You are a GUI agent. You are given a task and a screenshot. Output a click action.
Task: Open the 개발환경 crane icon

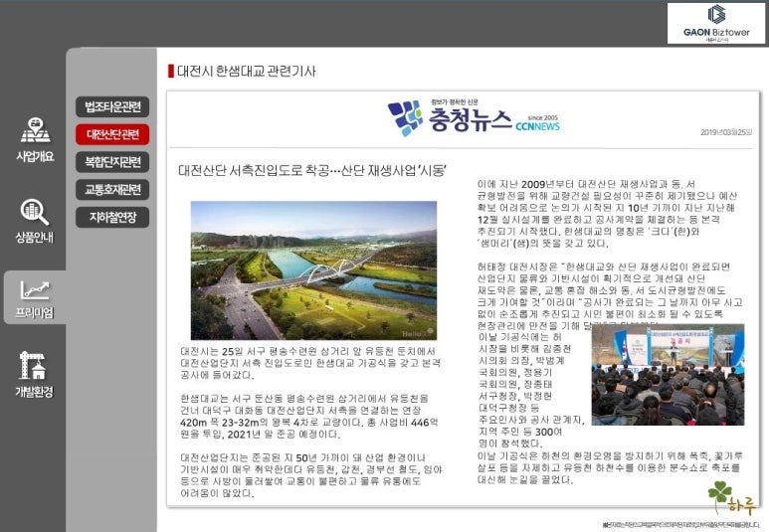(33, 365)
